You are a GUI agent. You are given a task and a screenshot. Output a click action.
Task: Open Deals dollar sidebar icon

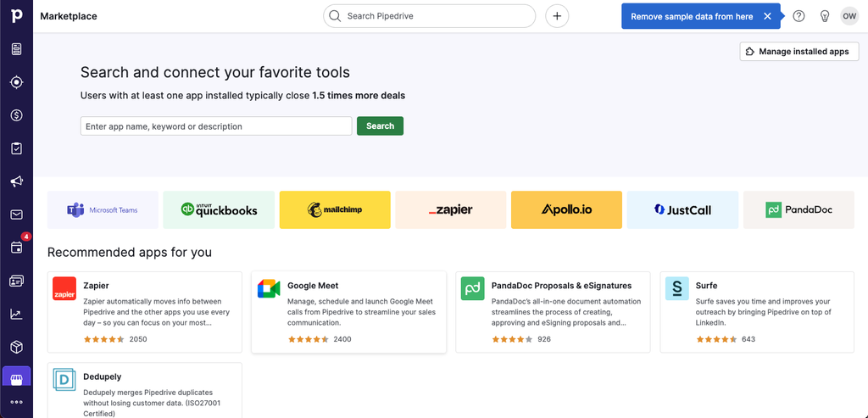point(16,115)
